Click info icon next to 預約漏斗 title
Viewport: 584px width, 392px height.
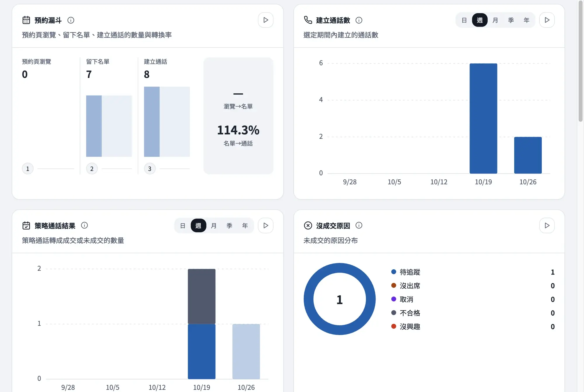[71, 20]
